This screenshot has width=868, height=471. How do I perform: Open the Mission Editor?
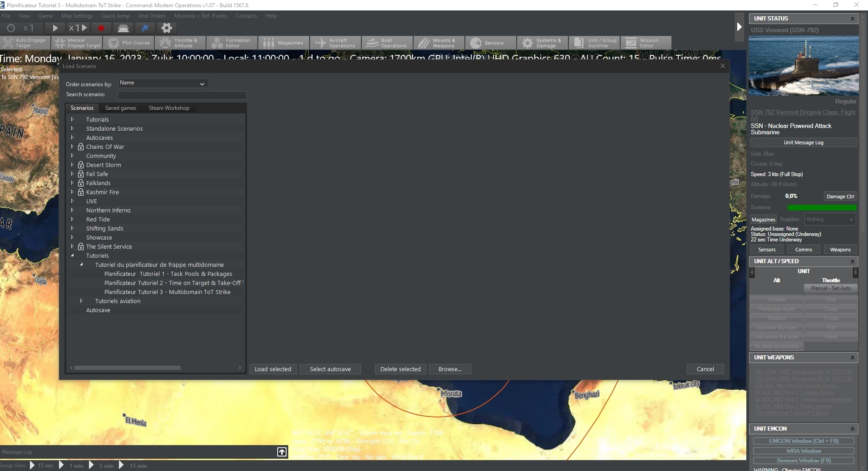pyautogui.click(x=646, y=43)
